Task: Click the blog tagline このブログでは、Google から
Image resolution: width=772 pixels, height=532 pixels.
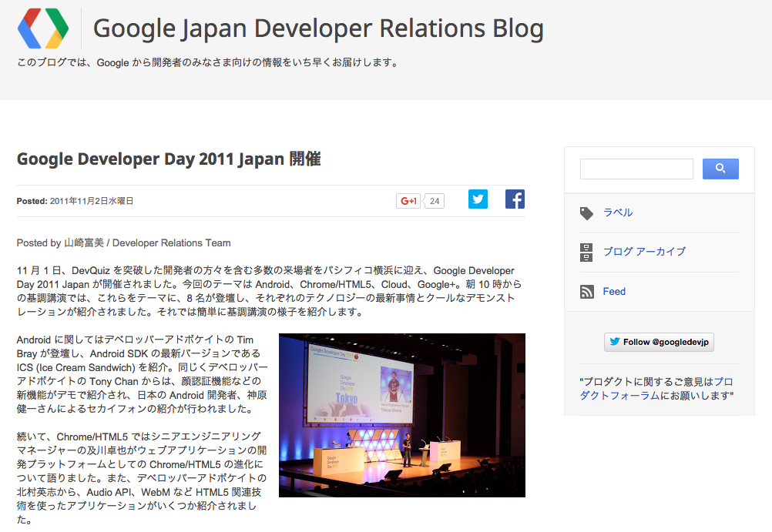Action: 207,62
